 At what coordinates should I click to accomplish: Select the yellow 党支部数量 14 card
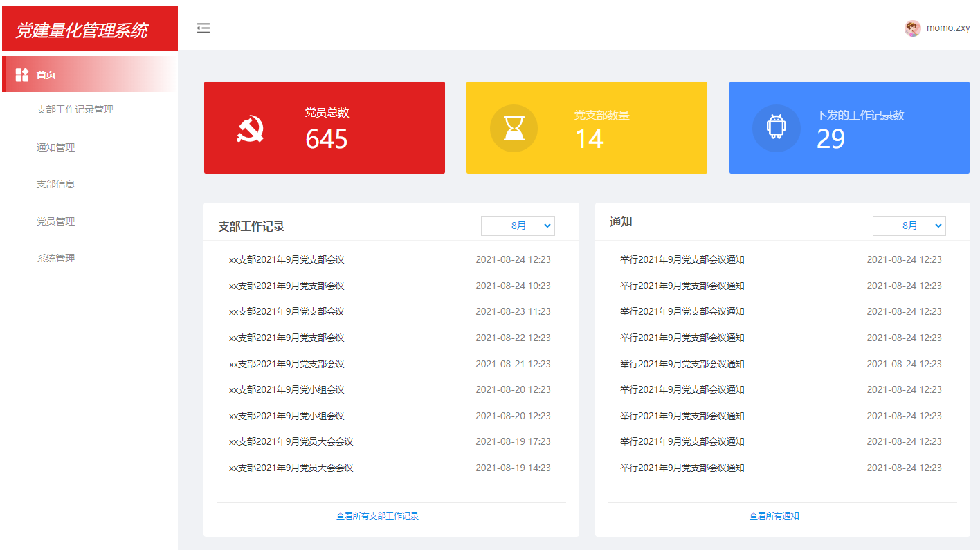587,127
